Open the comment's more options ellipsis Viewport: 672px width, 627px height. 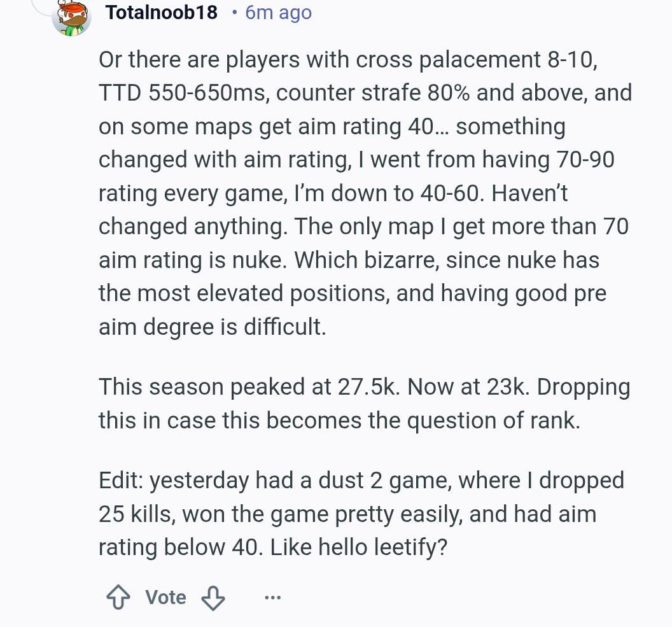point(272,597)
